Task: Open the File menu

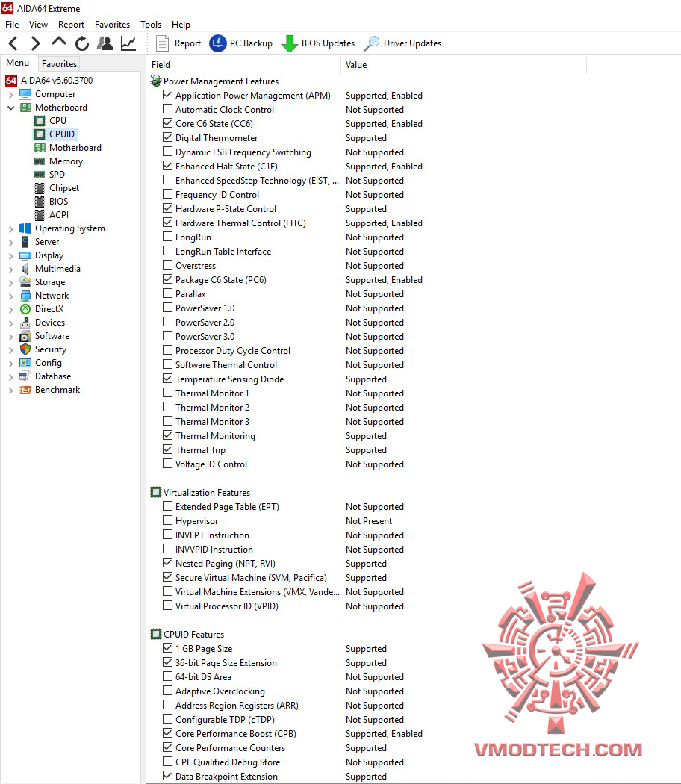Action: pyautogui.click(x=12, y=25)
